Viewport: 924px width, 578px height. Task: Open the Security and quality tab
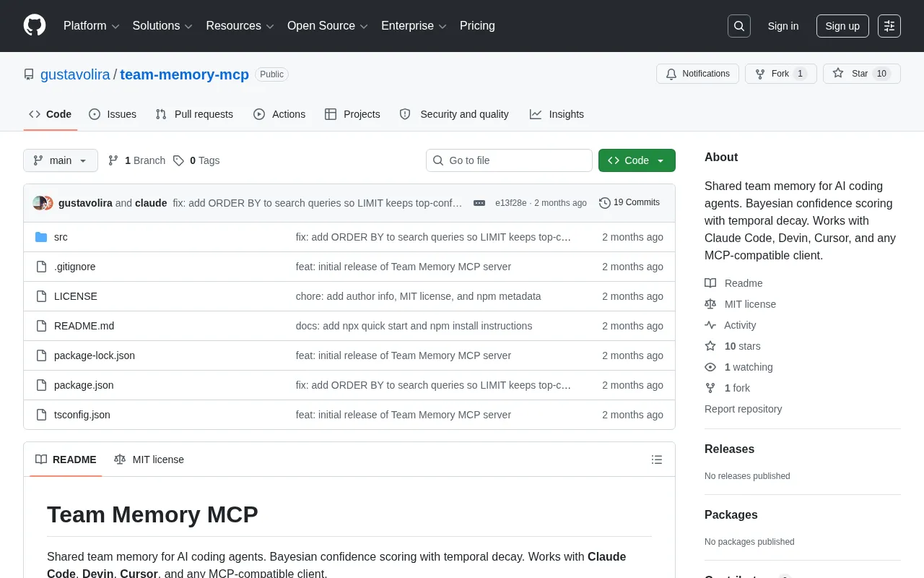(454, 114)
